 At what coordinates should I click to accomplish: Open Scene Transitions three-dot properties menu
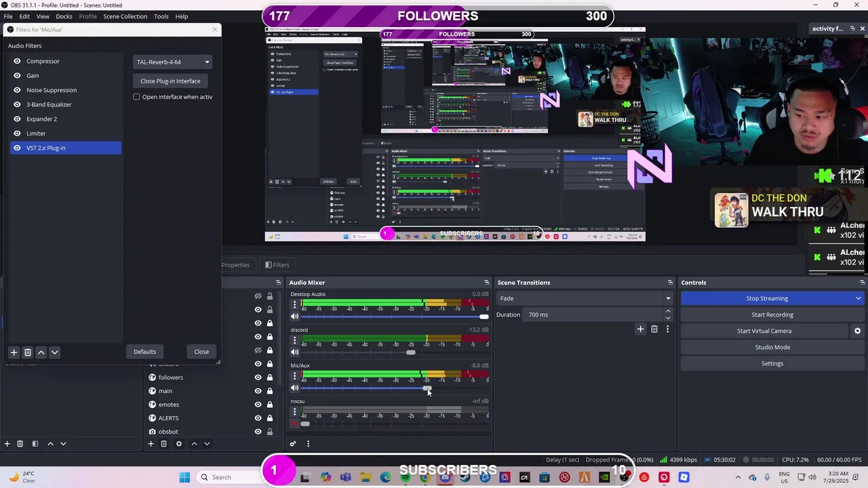(x=667, y=329)
